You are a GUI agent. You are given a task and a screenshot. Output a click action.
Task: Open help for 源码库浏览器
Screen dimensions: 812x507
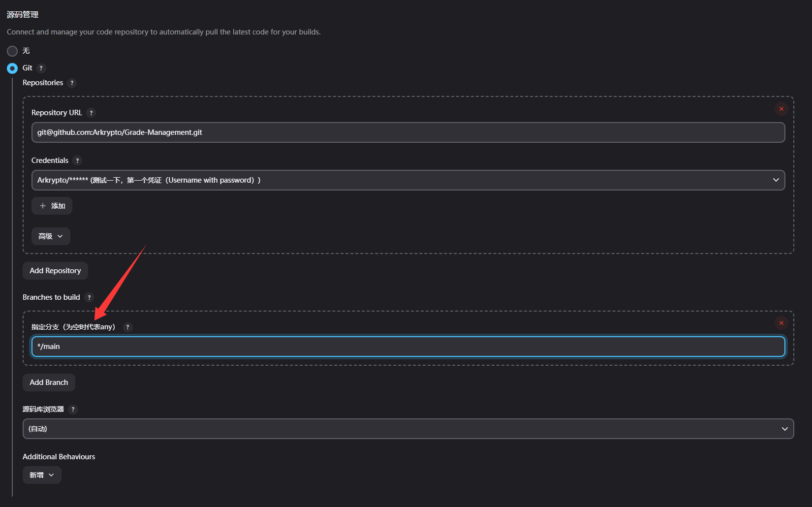point(73,410)
